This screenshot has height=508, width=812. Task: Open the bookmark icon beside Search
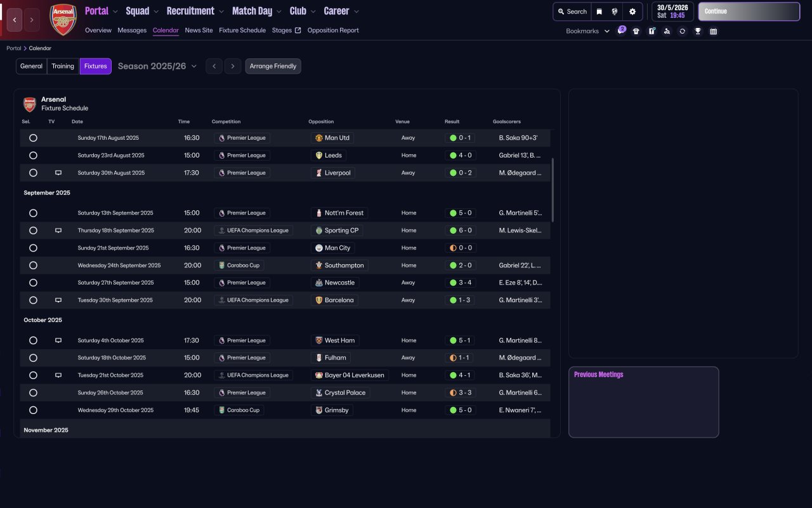[599, 11]
